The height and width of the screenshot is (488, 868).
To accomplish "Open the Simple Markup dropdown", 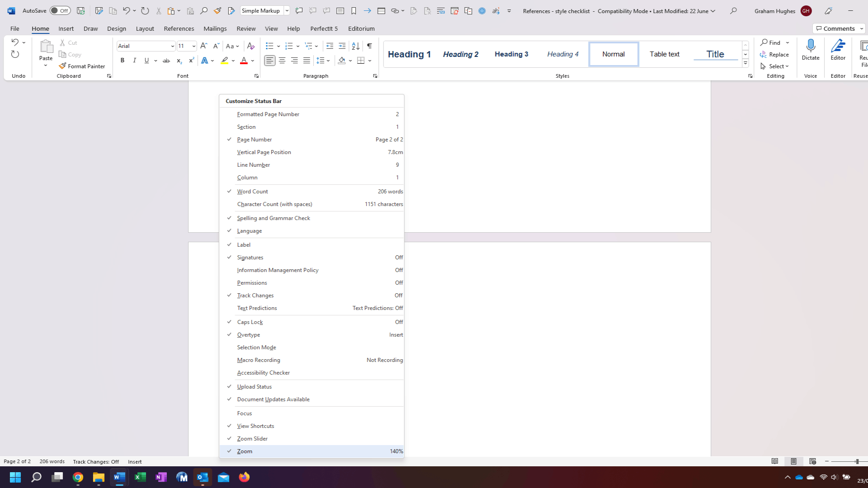I will (x=287, y=10).
